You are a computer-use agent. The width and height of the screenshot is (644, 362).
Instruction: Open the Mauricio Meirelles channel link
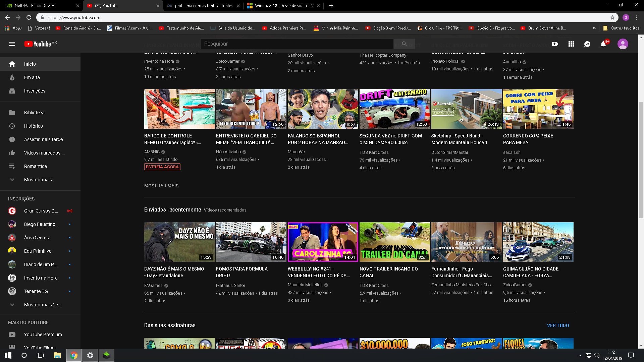(x=305, y=285)
